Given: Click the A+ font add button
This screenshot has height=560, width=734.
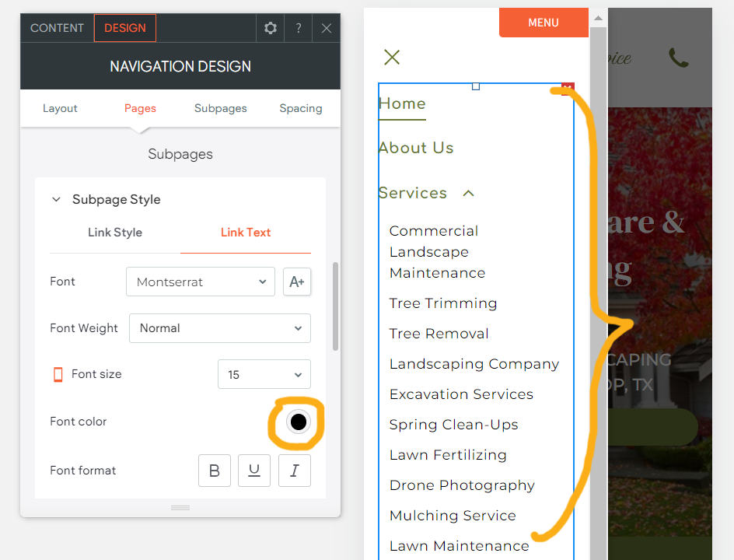Looking at the screenshot, I should click(297, 282).
